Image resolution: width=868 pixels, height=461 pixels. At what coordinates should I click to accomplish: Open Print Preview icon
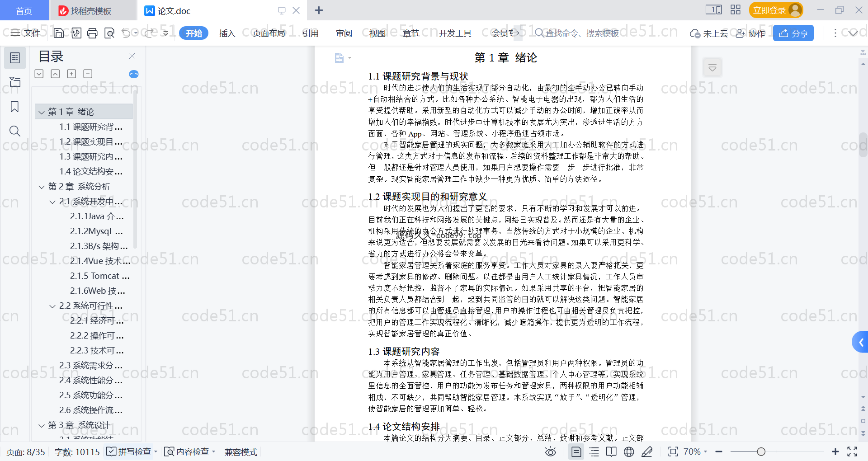(109, 33)
